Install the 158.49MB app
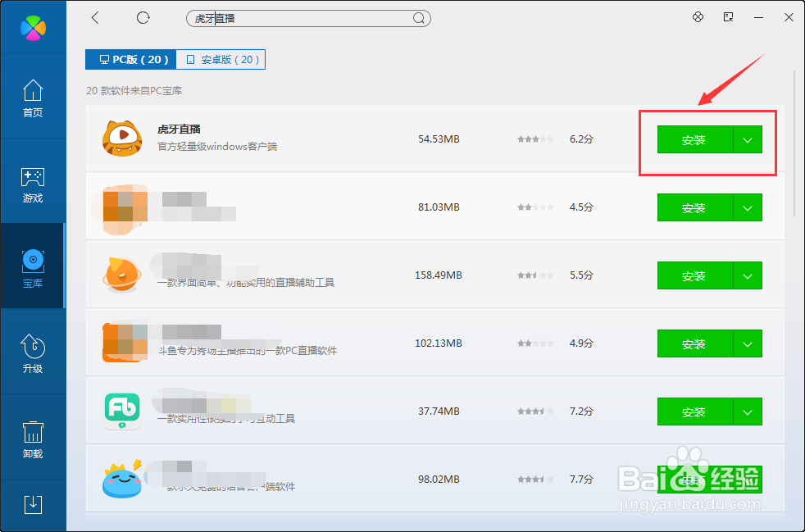Viewport: 805px width, 532px height. pyautogui.click(x=695, y=275)
